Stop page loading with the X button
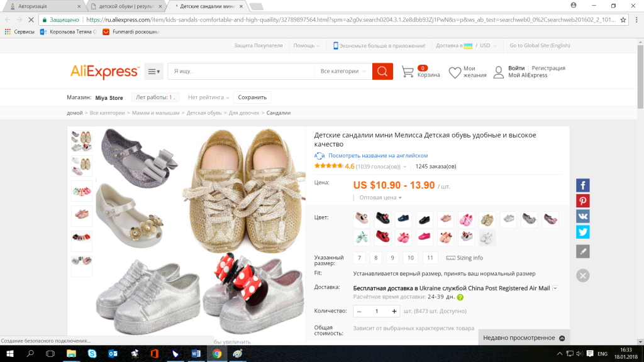Image resolution: width=644 pixels, height=362 pixels. coord(31,19)
